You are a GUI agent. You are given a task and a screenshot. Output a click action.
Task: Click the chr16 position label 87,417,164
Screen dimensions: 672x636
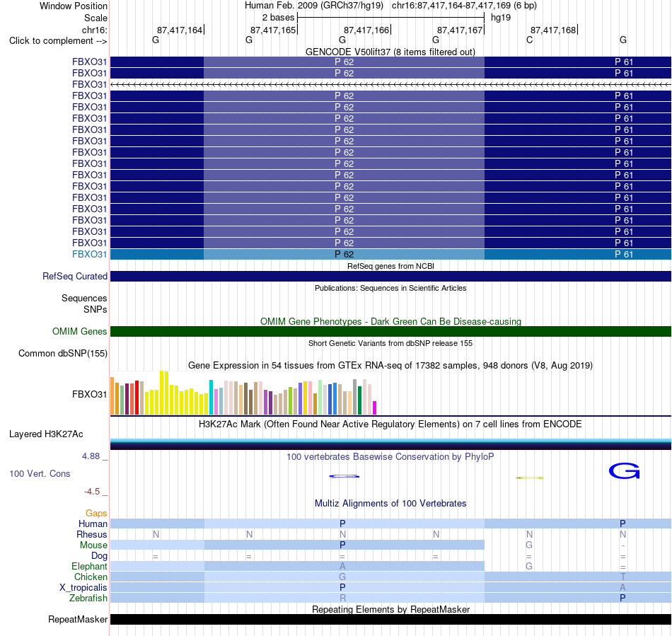[180, 30]
